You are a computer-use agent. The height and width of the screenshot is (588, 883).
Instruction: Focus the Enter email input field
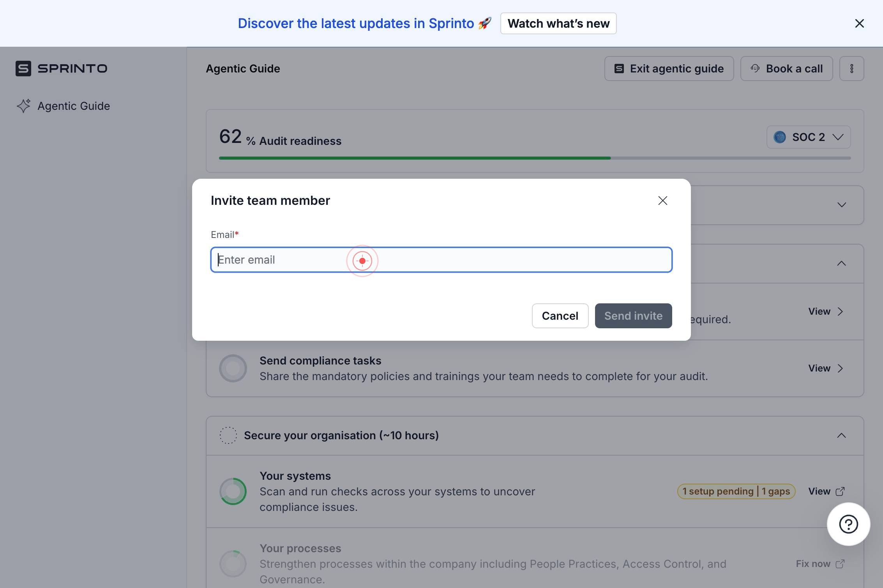tap(441, 260)
